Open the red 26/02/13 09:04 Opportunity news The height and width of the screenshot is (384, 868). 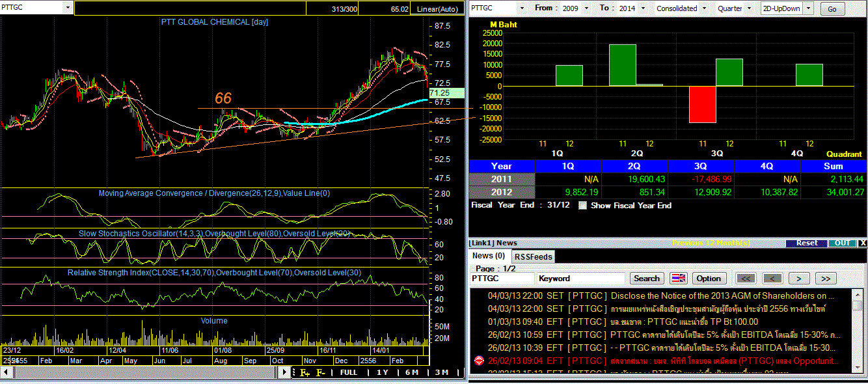661,361
